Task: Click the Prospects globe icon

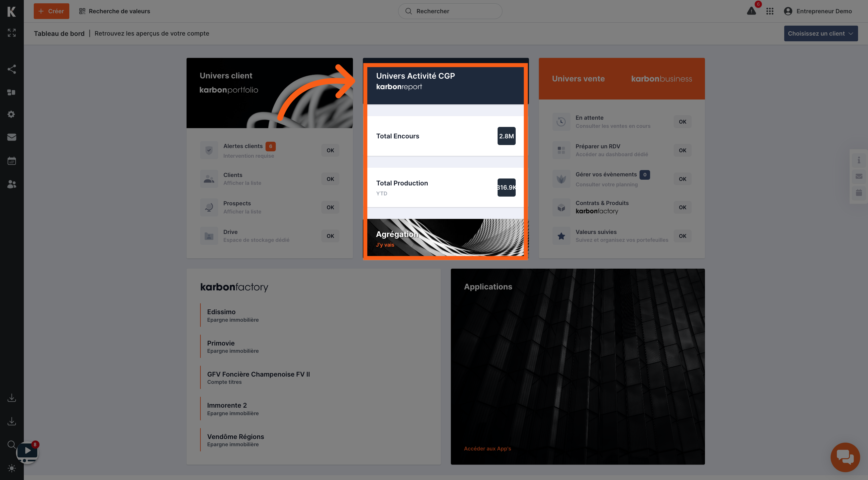Action: (x=209, y=207)
